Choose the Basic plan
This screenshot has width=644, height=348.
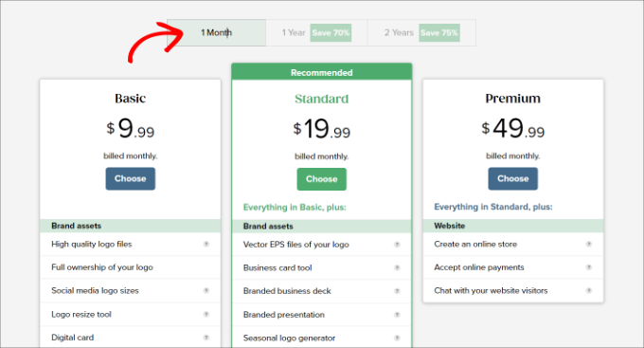point(130,178)
